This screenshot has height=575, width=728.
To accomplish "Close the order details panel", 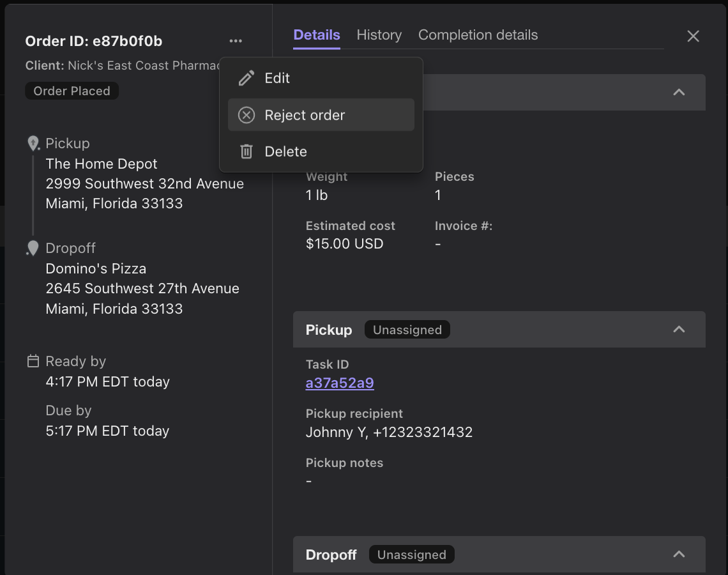I will click(x=693, y=36).
